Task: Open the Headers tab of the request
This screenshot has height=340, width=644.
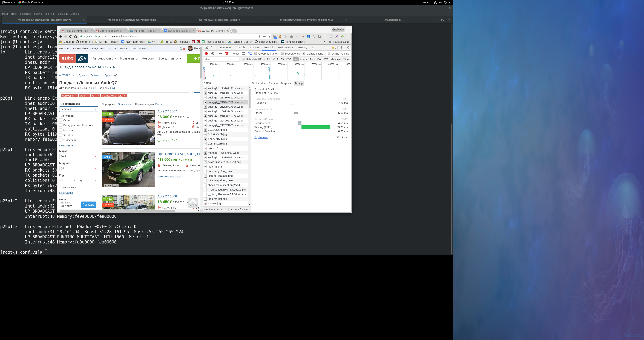Action: coord(261,83)
